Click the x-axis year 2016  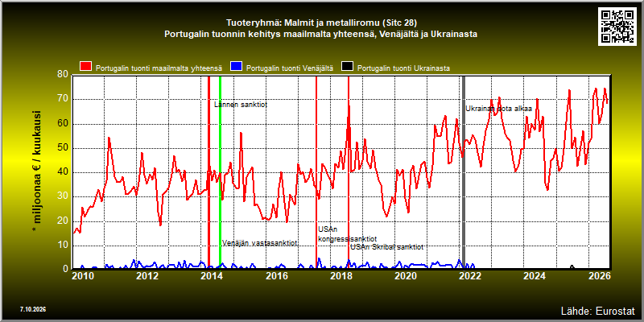(x=276, y=275)
